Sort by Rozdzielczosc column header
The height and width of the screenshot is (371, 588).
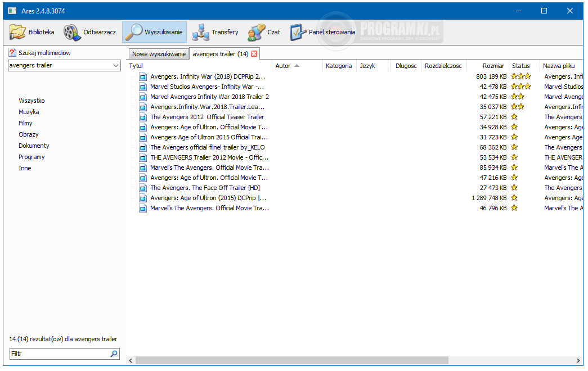tap(444, 66)
